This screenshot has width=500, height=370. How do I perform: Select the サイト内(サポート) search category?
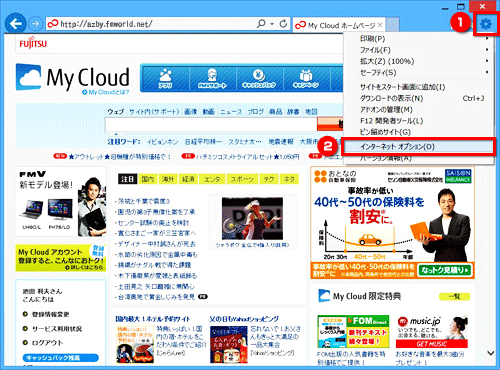[154, 112]
